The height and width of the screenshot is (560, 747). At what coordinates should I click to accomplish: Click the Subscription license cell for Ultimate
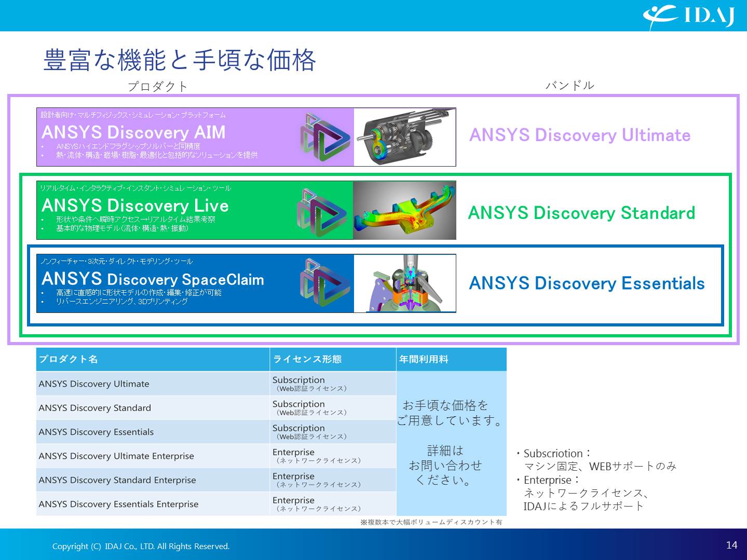(x=333, y=384)
